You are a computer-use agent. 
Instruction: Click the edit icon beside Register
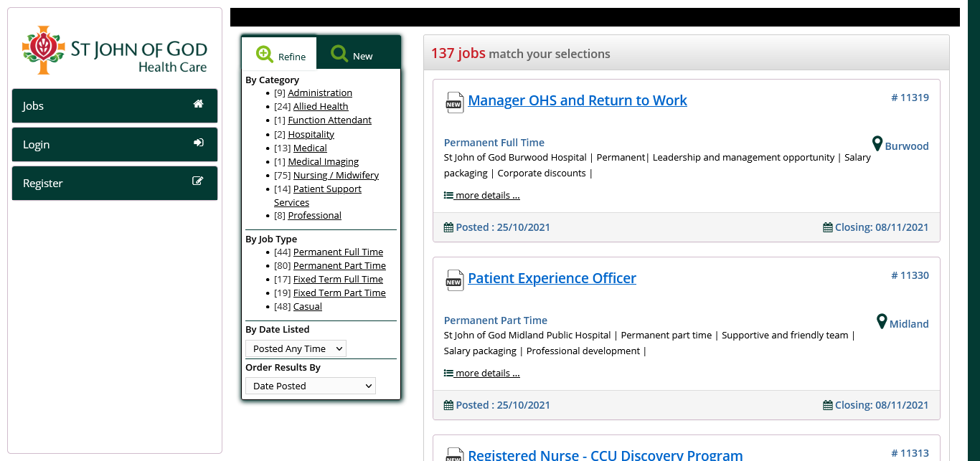pos(198,181)
